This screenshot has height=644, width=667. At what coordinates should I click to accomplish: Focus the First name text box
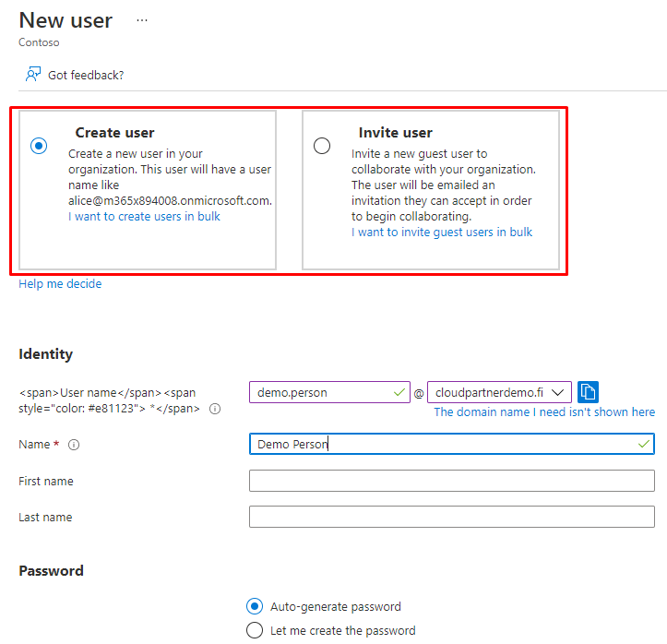[x=451, y=481]
